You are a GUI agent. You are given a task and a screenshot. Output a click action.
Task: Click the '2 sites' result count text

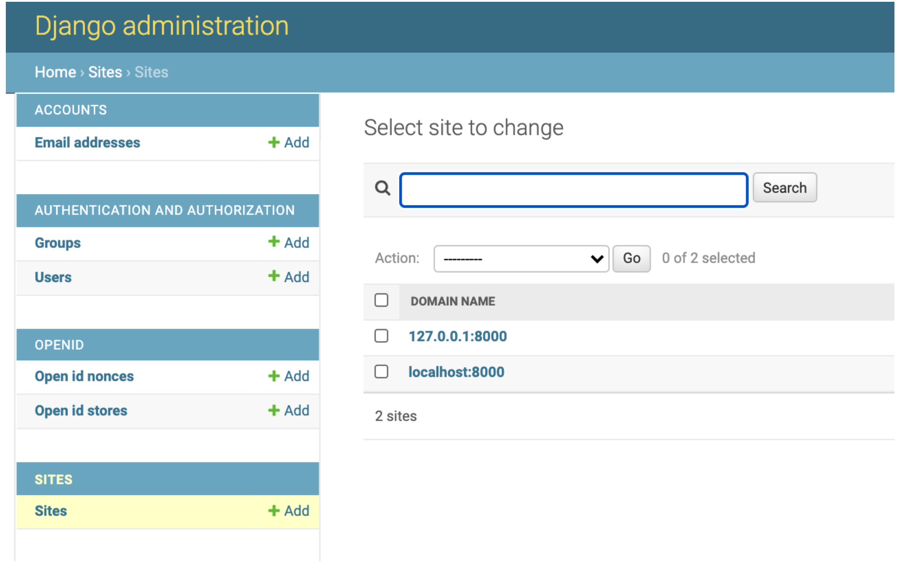(396, 416)
